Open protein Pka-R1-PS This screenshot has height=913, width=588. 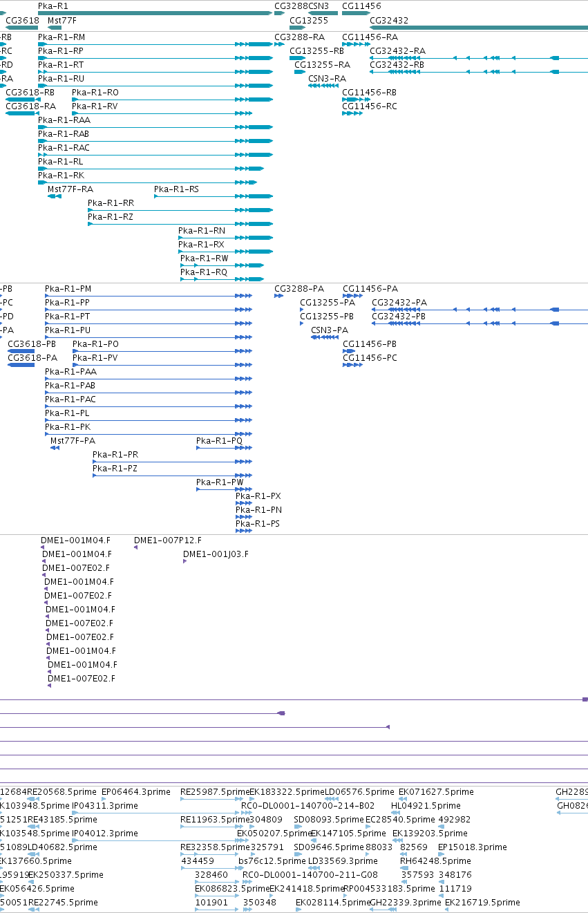coord(258,524)
